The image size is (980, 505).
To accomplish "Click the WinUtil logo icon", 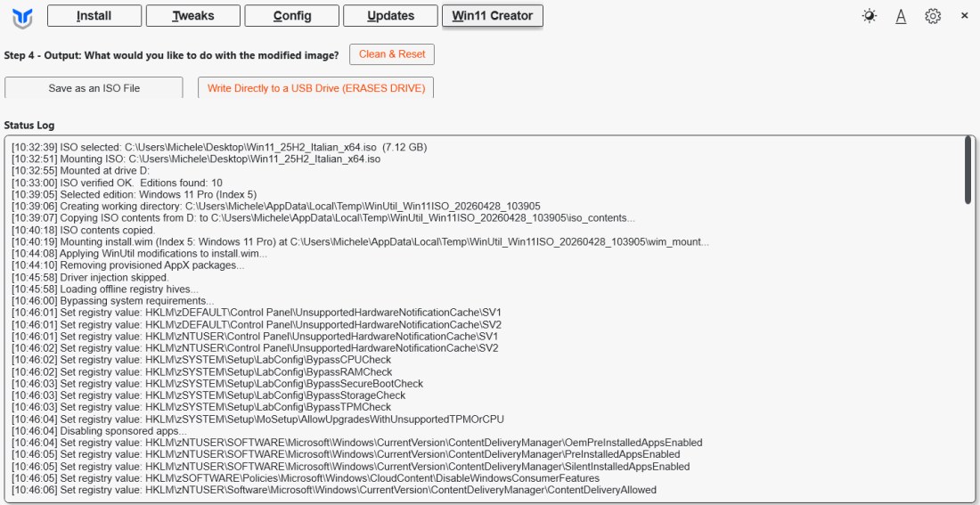I will pos(24,17).
